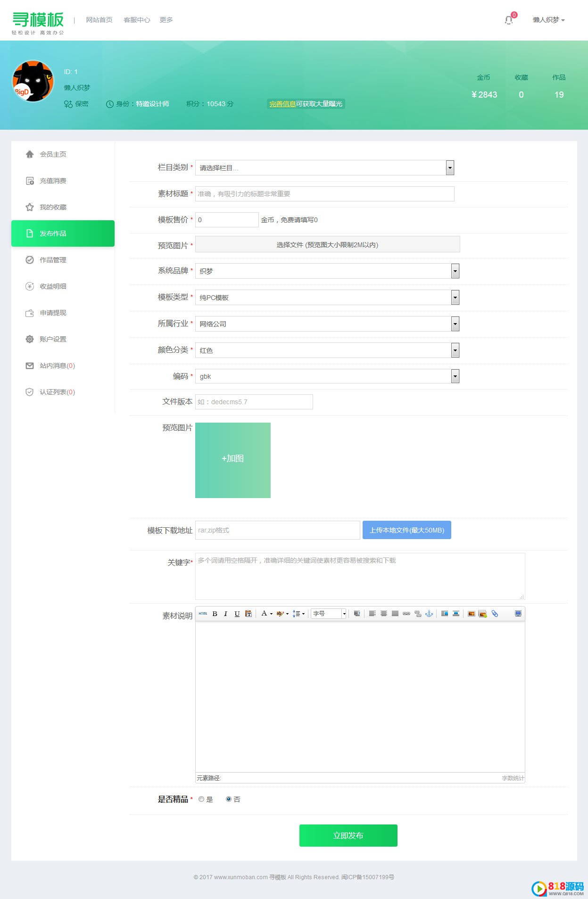Open 编码 dropdown showing gbk
This screenshot has height=899, width=588.
[327, 376]
